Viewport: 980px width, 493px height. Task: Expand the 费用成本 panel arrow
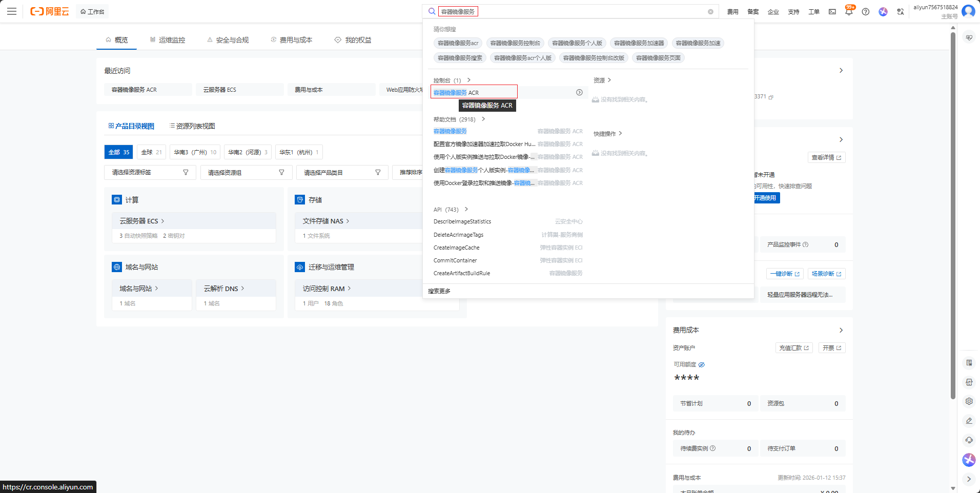[x=841, y=330]
